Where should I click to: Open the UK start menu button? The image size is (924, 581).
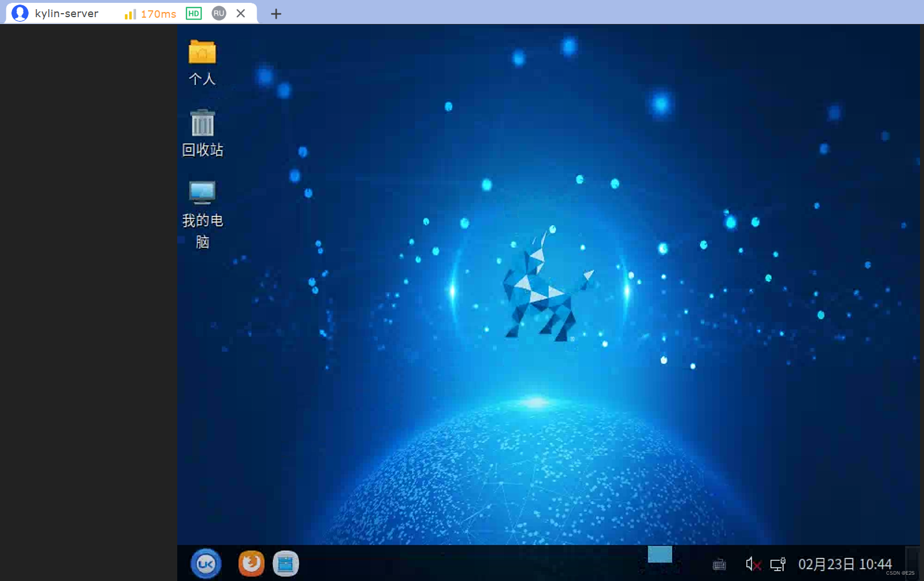(206, 564)
